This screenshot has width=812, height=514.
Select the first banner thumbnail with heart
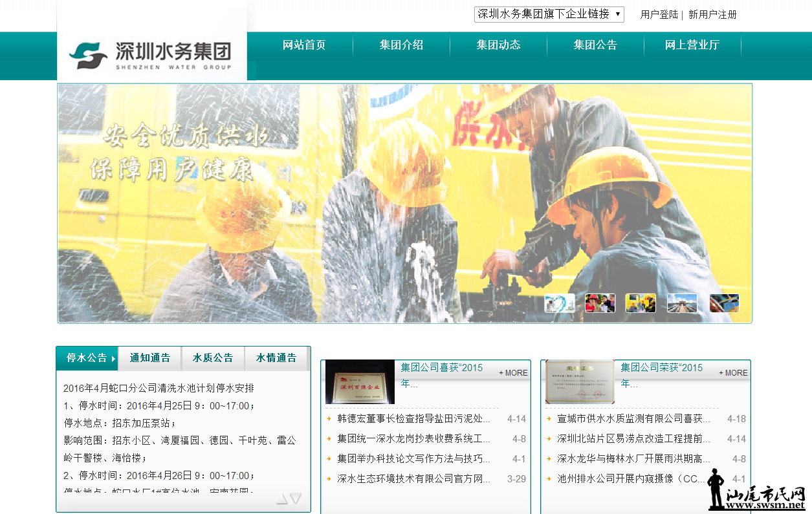(559, 303)
